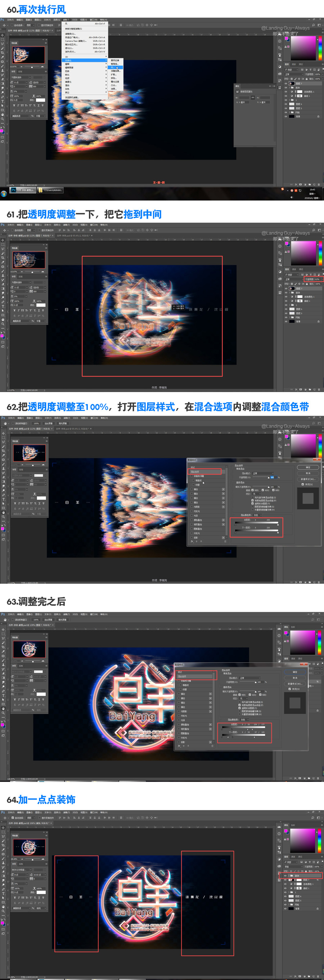The height and width of the screenshot is (980, 324).
Task: Choose 转换为智能滤镜 in step 60 menu
Action: [x=85, y=28]
